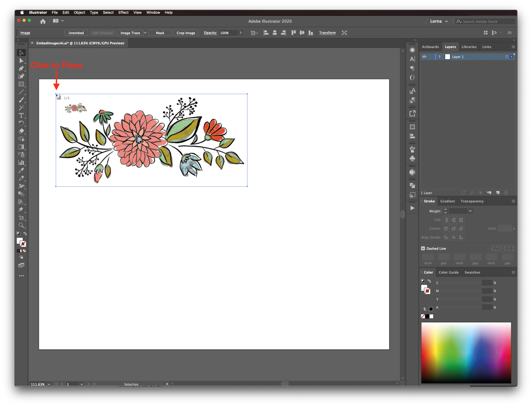Click the Image Trace button

click(130, 33)
